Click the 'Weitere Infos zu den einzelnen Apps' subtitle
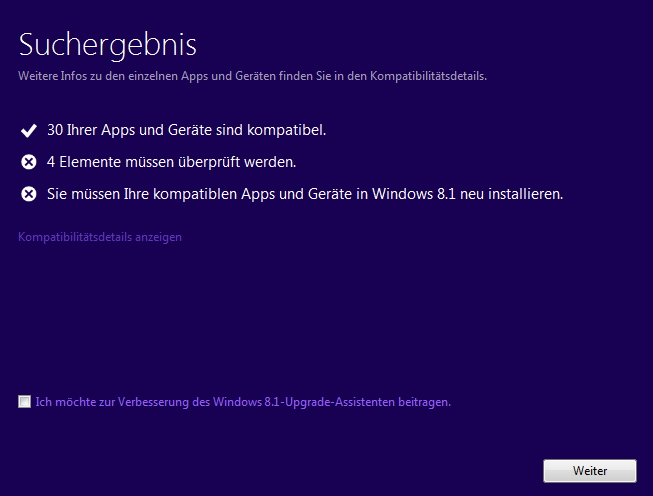Viewport: 653px width, 496px height. tap(252, 76)
